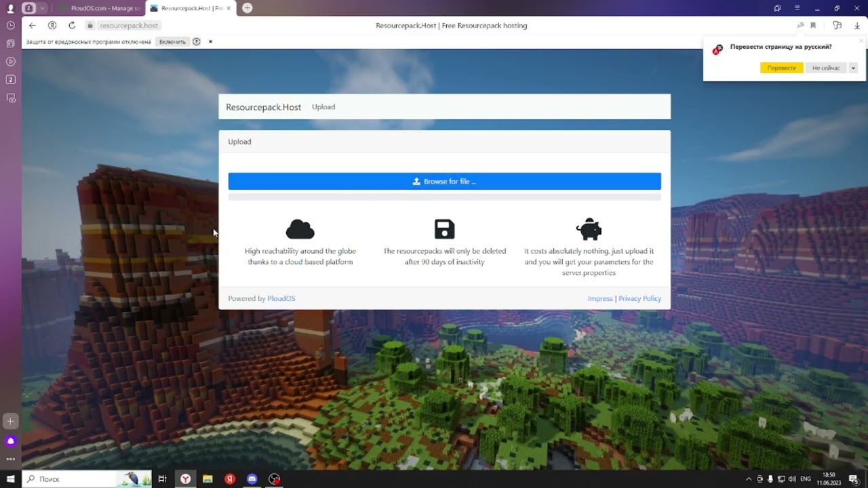Switch to the PloudOS.com tab
This screenshot has width=868, height=488.
point(100,8)
